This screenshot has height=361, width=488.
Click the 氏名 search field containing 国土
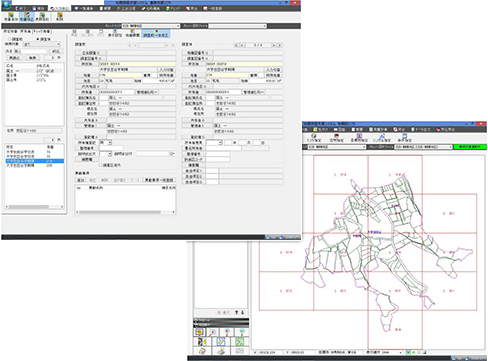coord(30,51)
